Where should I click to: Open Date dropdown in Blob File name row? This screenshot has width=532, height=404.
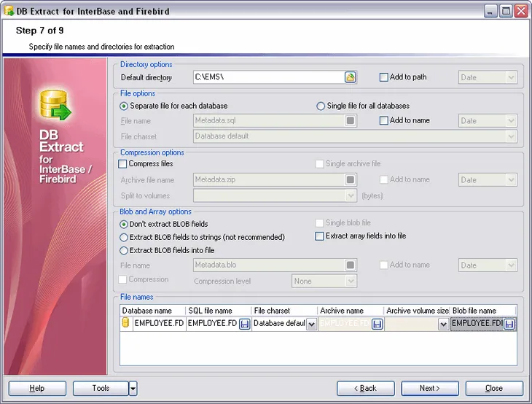click(x=511, y=265)
